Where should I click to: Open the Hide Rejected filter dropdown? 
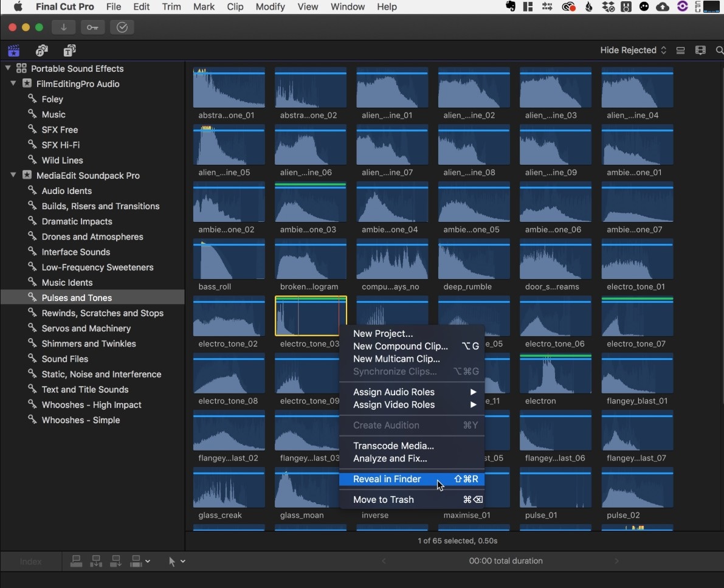(632, 50)
